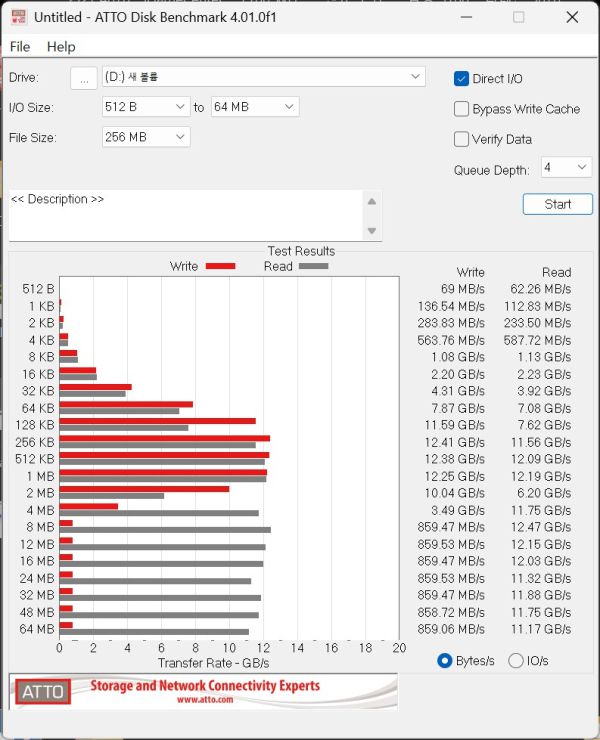Screen dimensions: 600x740
Task: Close the ATTO Disk Benchmark window
Action: coord(572,17)
